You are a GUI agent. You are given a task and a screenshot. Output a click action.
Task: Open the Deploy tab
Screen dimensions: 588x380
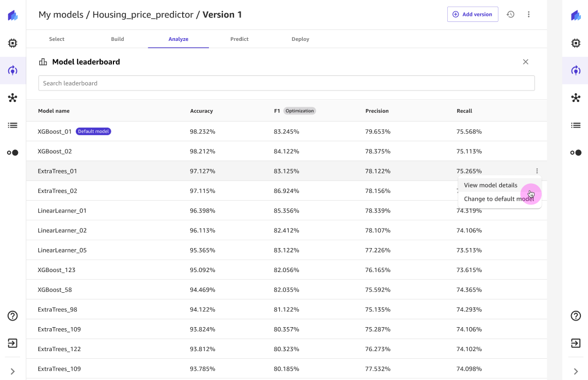[x=301, y=39]
